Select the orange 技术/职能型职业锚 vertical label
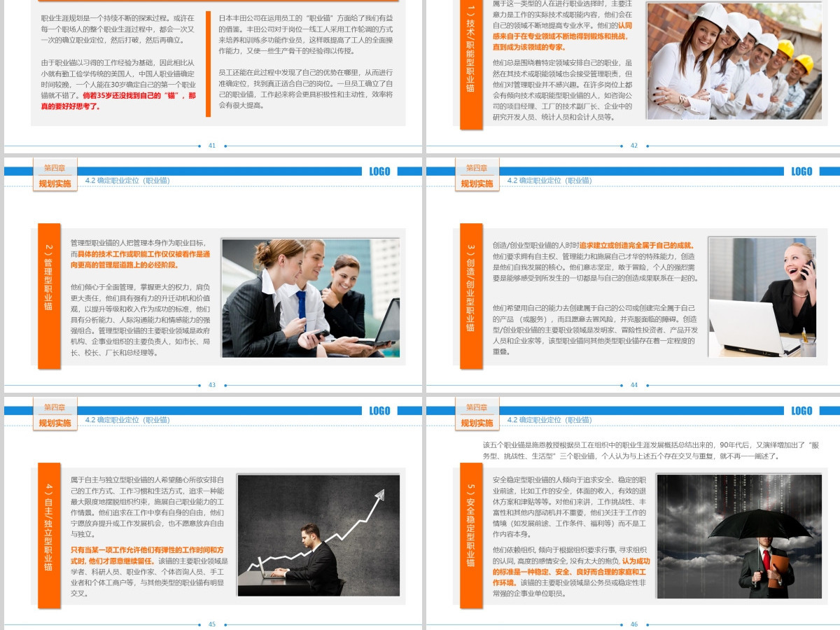The height and width of the screenshot is (630, 840). point(471,64)
